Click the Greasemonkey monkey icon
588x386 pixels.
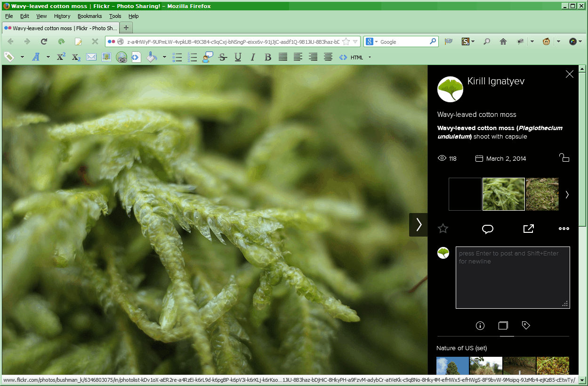(x=547, y=41)
